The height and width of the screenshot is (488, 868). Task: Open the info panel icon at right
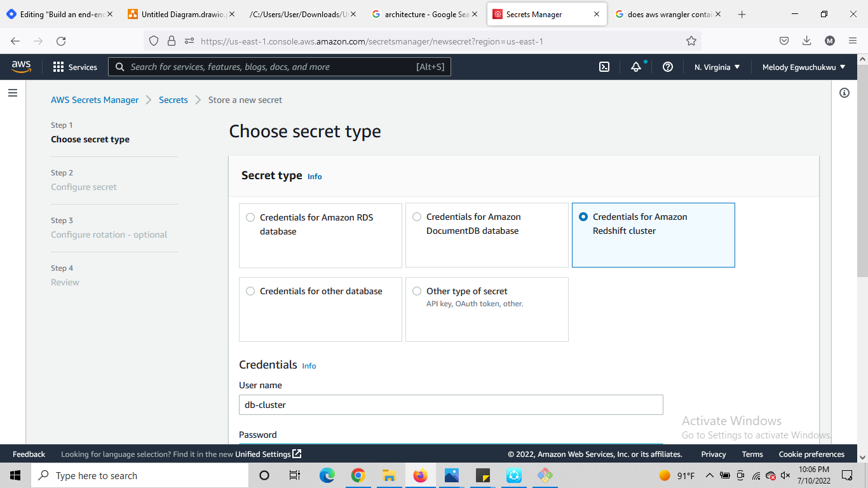point(844,93)
